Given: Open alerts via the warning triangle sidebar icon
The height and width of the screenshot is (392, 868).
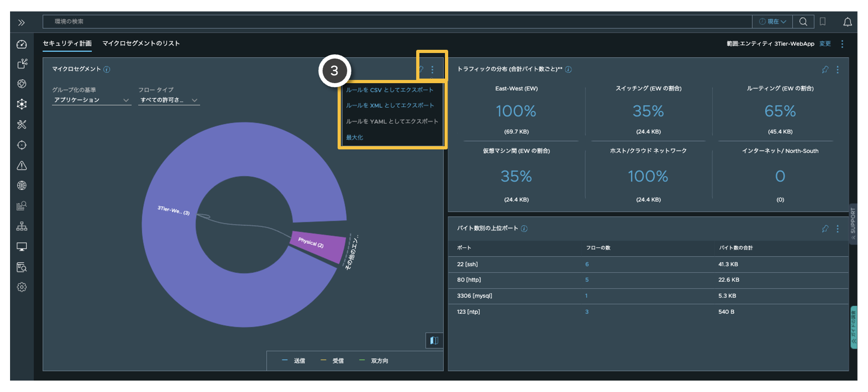Looking at the screenshot, I should pos(21,165).
